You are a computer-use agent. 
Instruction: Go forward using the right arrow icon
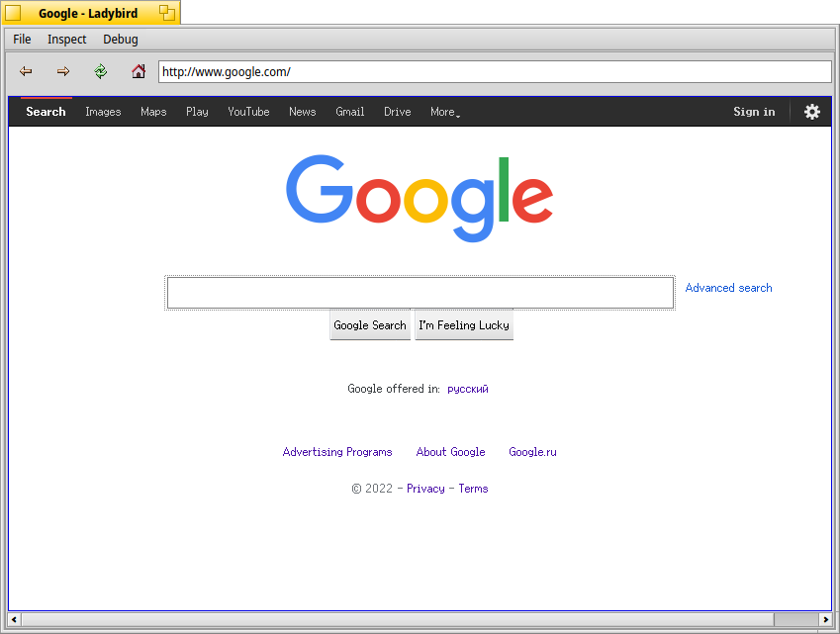point(63,71)
